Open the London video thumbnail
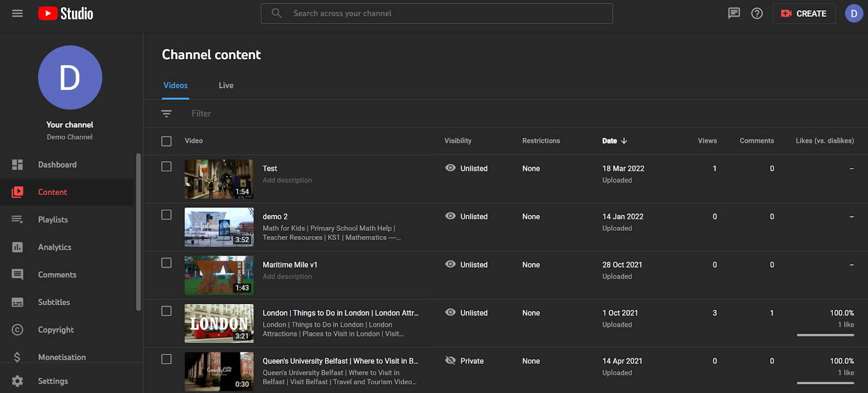The image size is (868, 393). pyautogui.click(x=219, y=324)
